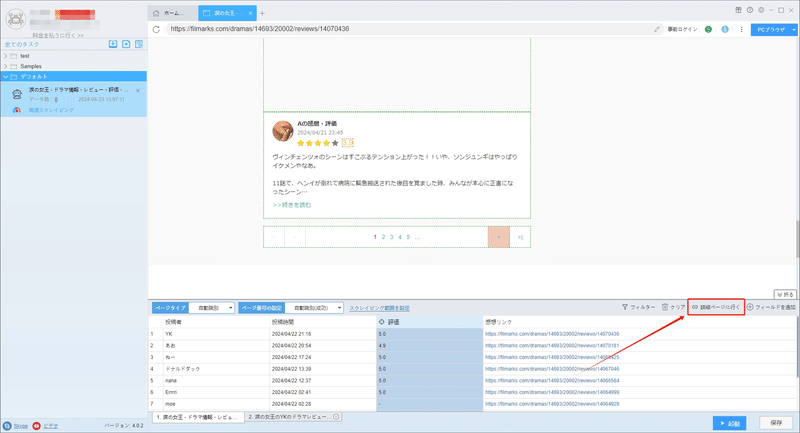Click the 4.9 rating cell
Viewport: 800px width, 433px height.
[430, 346]
